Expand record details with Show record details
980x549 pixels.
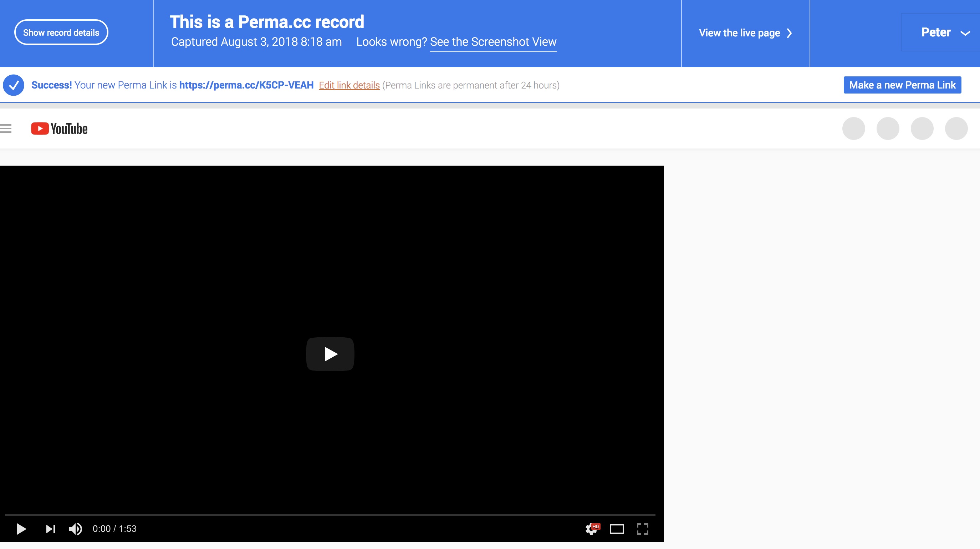click(x=61, y=32)
